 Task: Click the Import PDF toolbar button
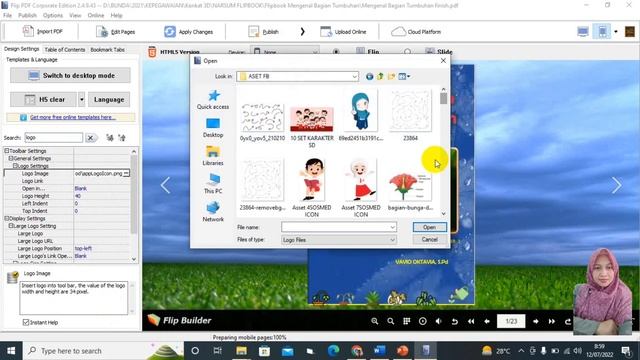[42, 31]
